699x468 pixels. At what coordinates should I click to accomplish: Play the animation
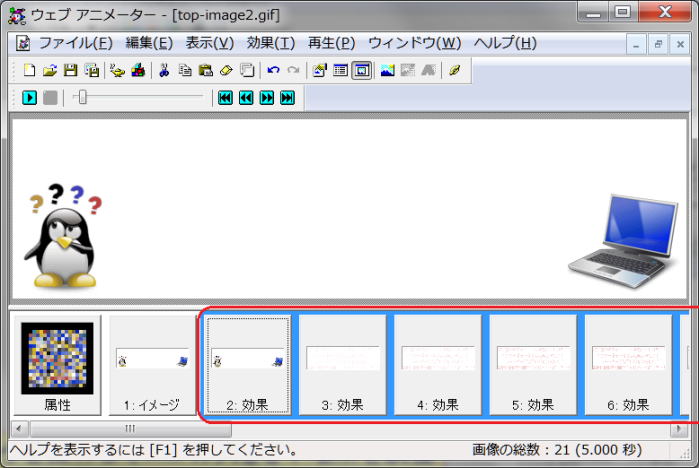point(29,98)
